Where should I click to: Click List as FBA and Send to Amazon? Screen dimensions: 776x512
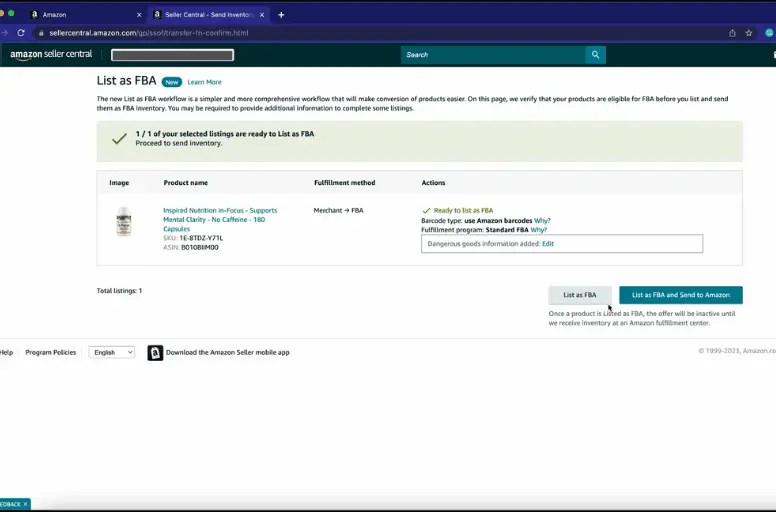680,295
